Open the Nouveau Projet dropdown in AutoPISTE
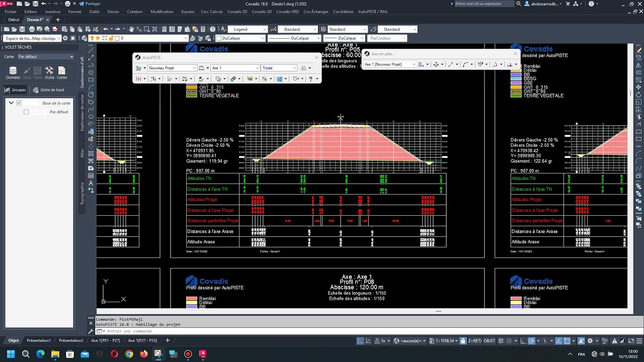 coord(172,68)
